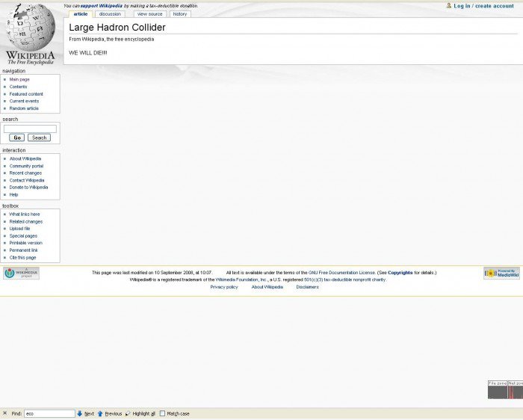This screenshot has height=420, width=523.
Task: Open Contents in navigation sidebar
Action: click(18, 87)
